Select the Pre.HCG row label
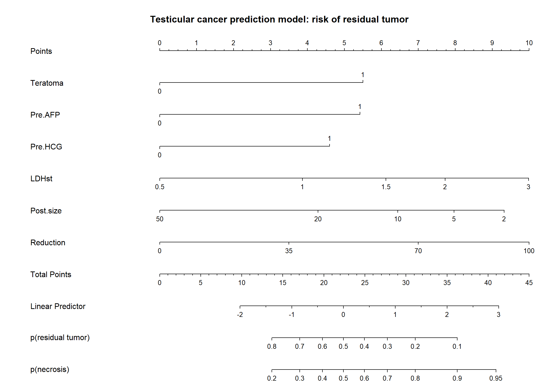 point(46,147)
